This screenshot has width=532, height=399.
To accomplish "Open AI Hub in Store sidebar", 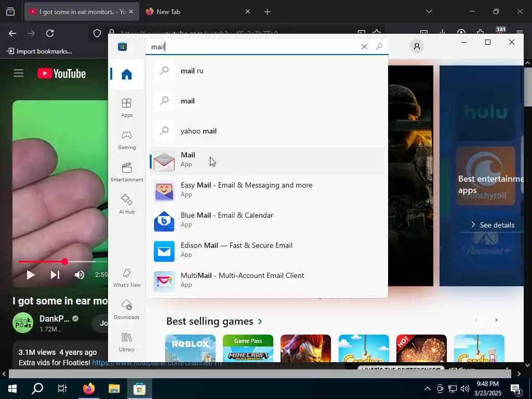I will 127,204.
